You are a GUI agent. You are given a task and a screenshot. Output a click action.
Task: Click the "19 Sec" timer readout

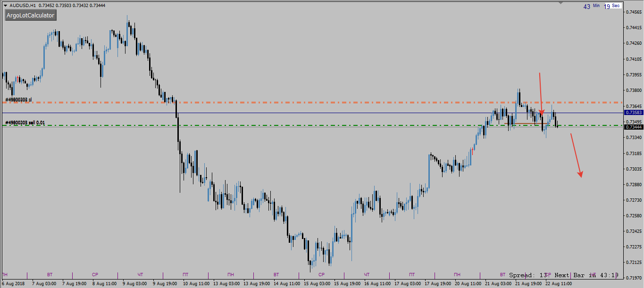[x=612, y=6]
